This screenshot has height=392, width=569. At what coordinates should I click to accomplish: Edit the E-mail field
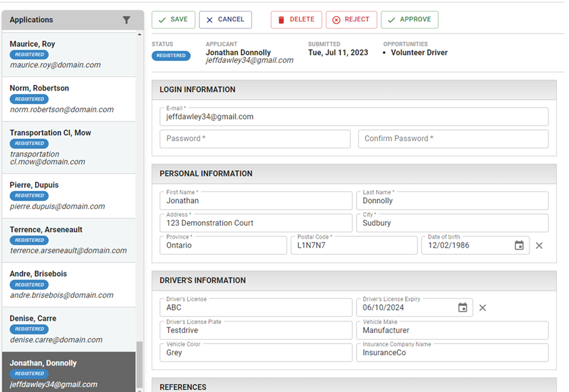click(354, 117)
